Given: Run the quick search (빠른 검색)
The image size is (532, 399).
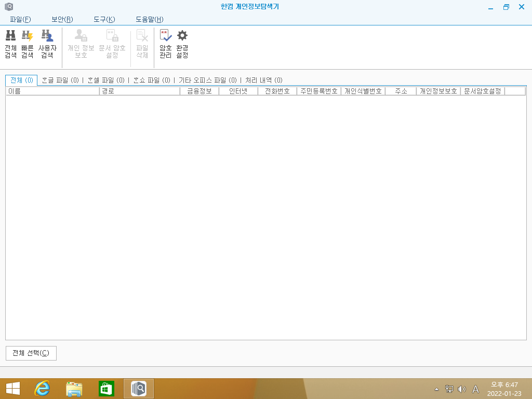Looking at the screenshot, I should (x=27, y=44).
